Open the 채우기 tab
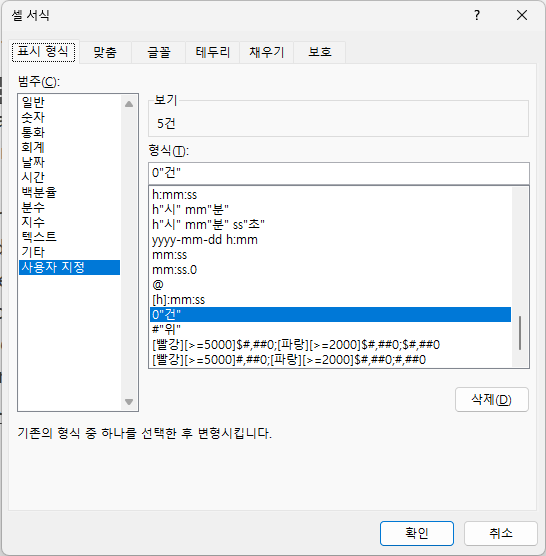The image size is (546, 556). click(267, 52)
